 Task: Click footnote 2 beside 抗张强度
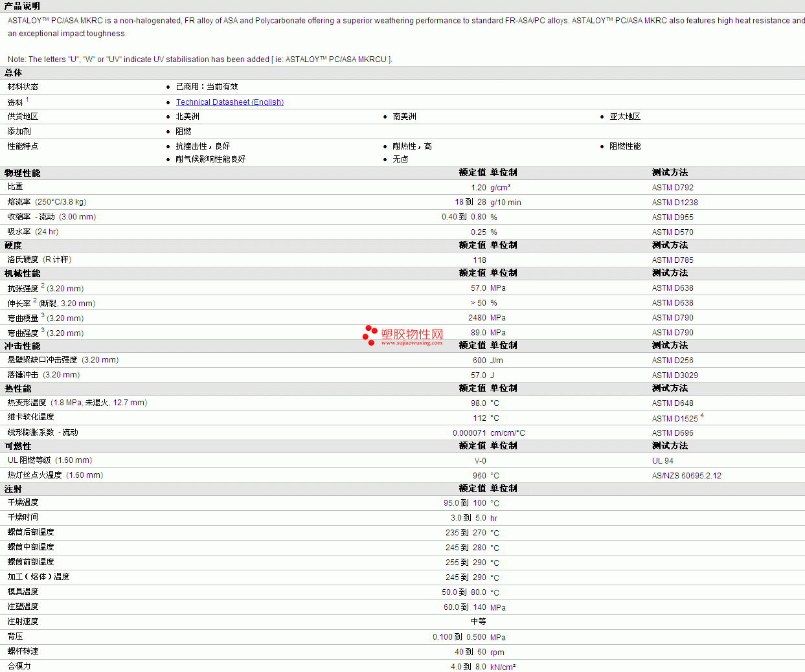point(43,286)
